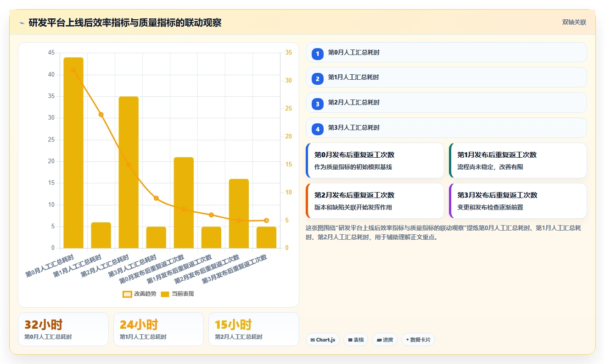605x364 pixels.
Task: Click the summary paragraph starting with 这张图围绕
Action: tap(443, 233)
